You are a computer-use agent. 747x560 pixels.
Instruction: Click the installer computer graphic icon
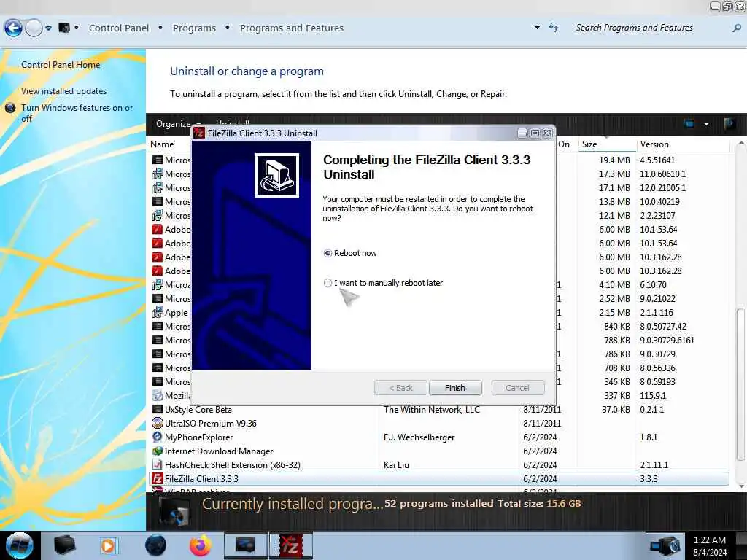276,175
